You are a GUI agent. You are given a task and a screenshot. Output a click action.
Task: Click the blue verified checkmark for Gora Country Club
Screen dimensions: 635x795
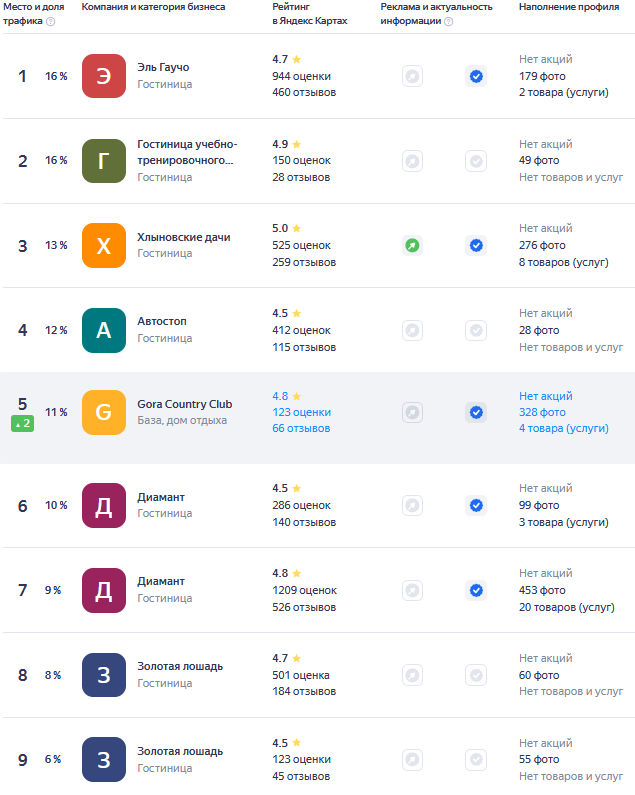click(476, 412)
